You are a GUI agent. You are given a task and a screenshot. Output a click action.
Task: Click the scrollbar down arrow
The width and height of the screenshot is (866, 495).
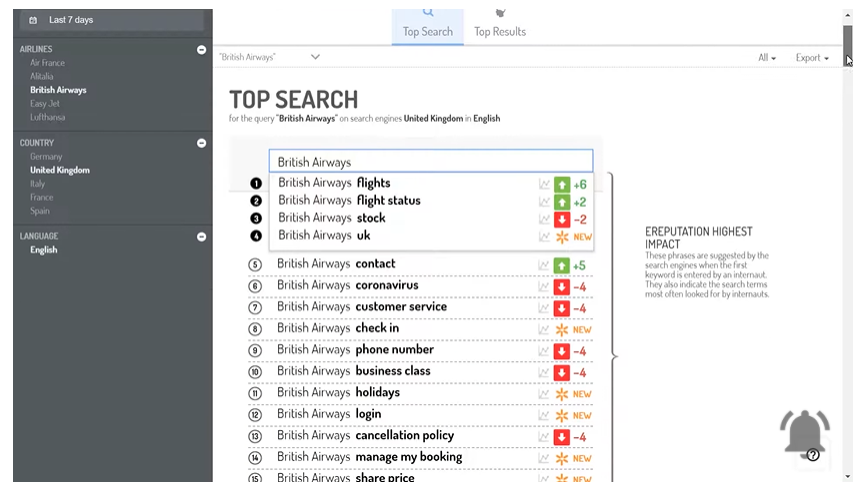point(848,477)
